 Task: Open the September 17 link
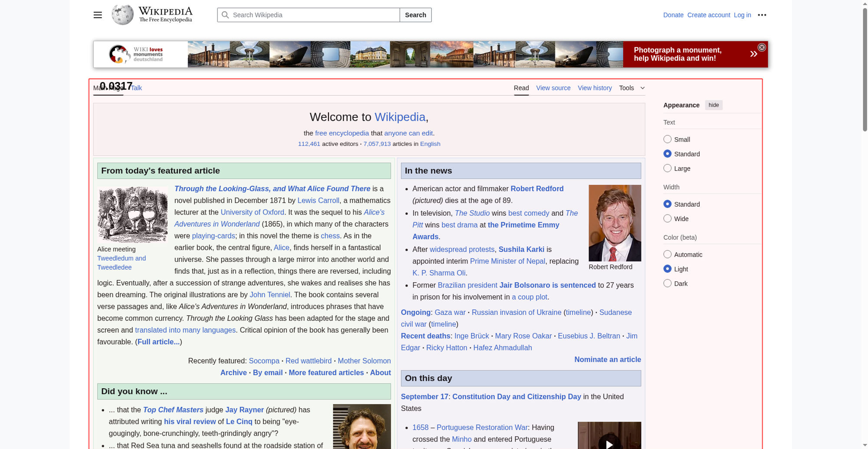[x=424, y=396]
